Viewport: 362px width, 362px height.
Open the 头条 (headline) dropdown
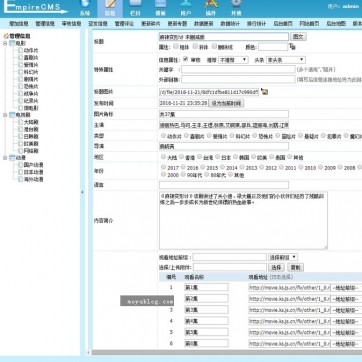coord(286,60)
